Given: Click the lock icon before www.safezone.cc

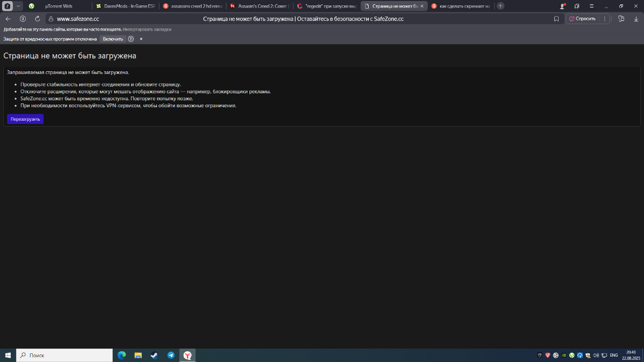Looking at the screenshot, I should (52, 18).
